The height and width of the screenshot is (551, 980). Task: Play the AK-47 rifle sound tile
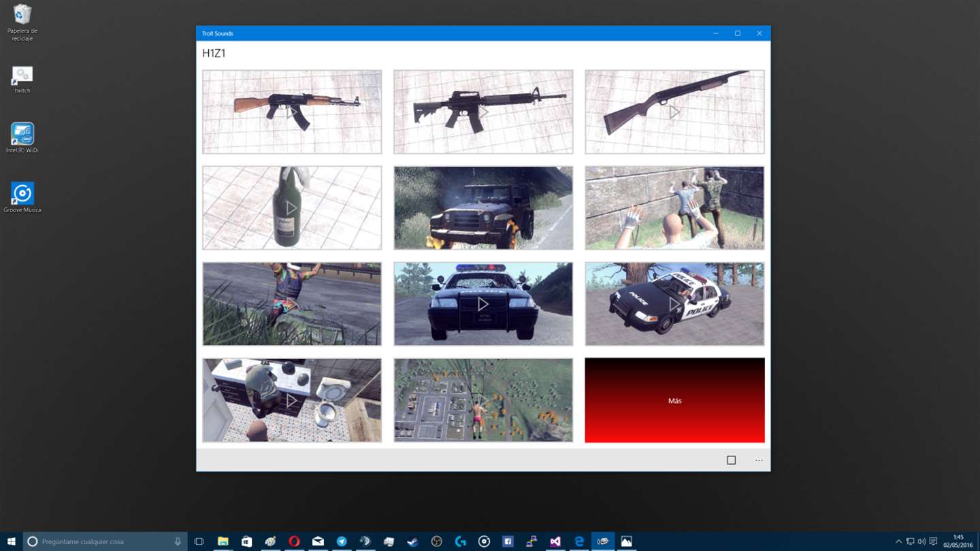(292, 112)
